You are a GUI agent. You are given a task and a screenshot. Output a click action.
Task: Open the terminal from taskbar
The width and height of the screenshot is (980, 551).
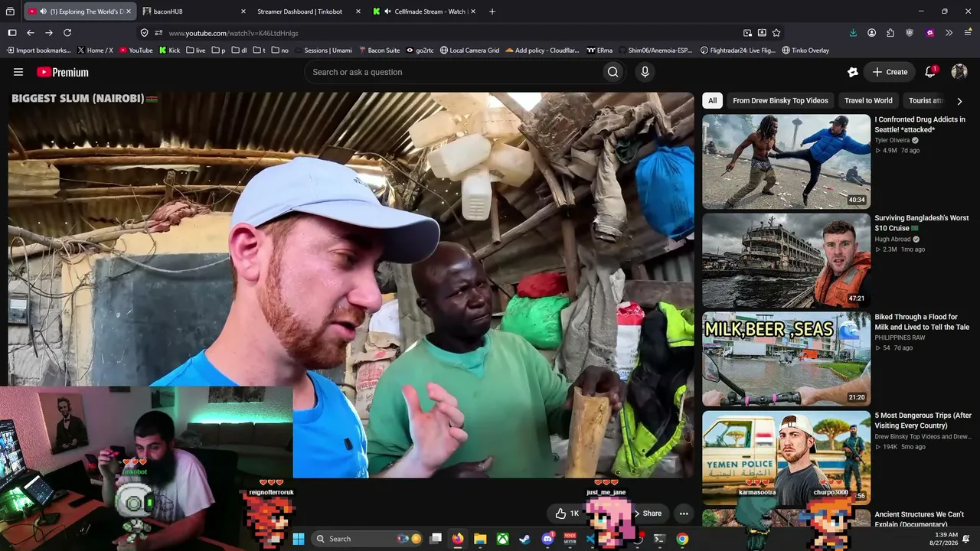pyautogui.click(x=659, y=539)
